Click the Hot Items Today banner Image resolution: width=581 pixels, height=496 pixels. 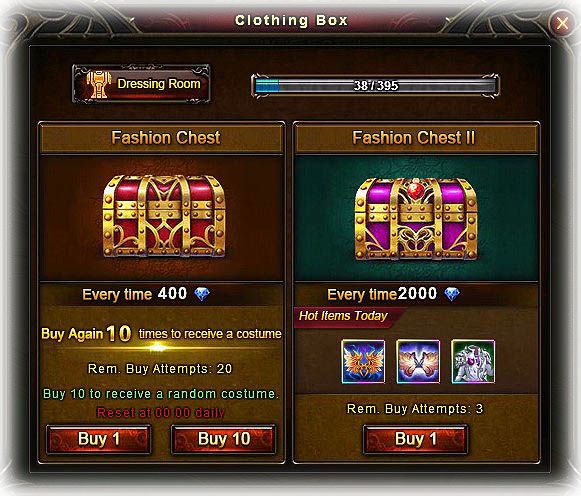pyautogui.click(x=346, y=317)
